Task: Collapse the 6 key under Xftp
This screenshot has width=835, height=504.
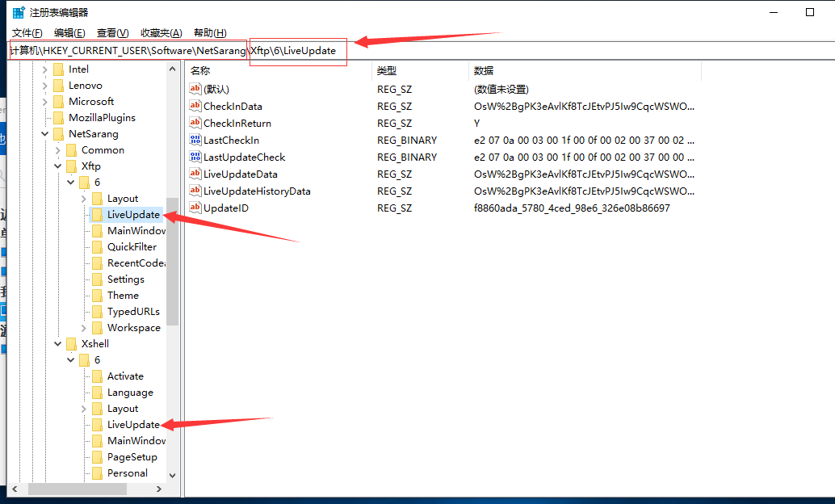Action: coord(70,183)
